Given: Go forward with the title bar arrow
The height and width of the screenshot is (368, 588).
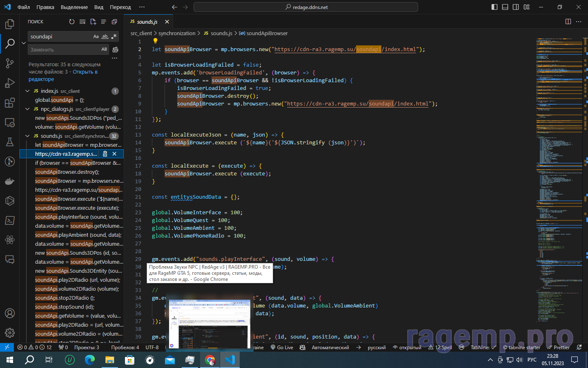Looking at the screenshot, I should tap(185, 7).
